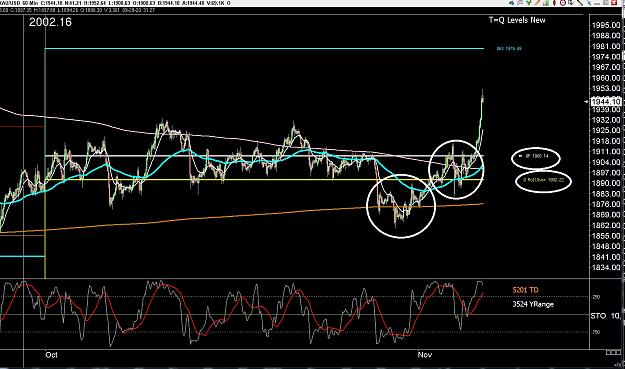Click the '3524 YRange' indicator label
Viewport: 625px width, 369px height.
(x=533, y=304)
